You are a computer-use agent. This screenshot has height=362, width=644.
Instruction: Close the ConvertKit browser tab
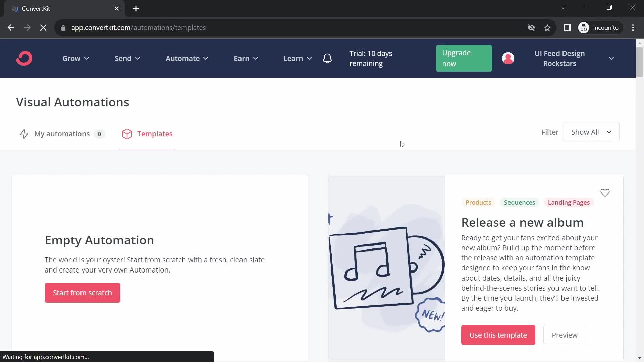[117, 9]
